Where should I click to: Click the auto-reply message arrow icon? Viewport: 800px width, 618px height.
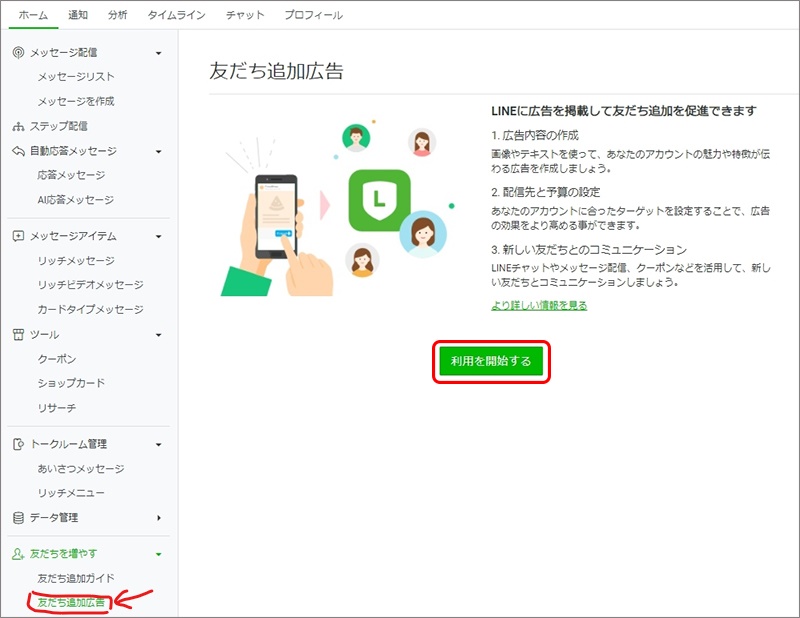point(18,151)
